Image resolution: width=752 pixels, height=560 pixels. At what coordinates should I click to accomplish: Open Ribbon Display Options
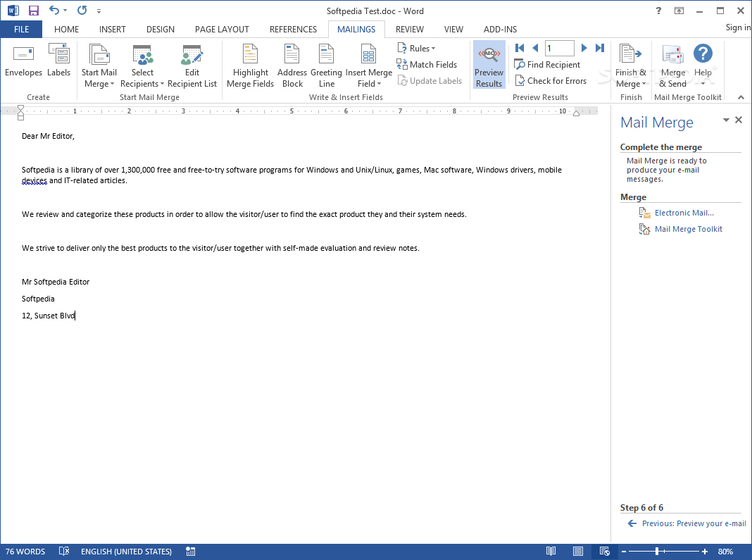pyautogui.click(x=679, y=11)
